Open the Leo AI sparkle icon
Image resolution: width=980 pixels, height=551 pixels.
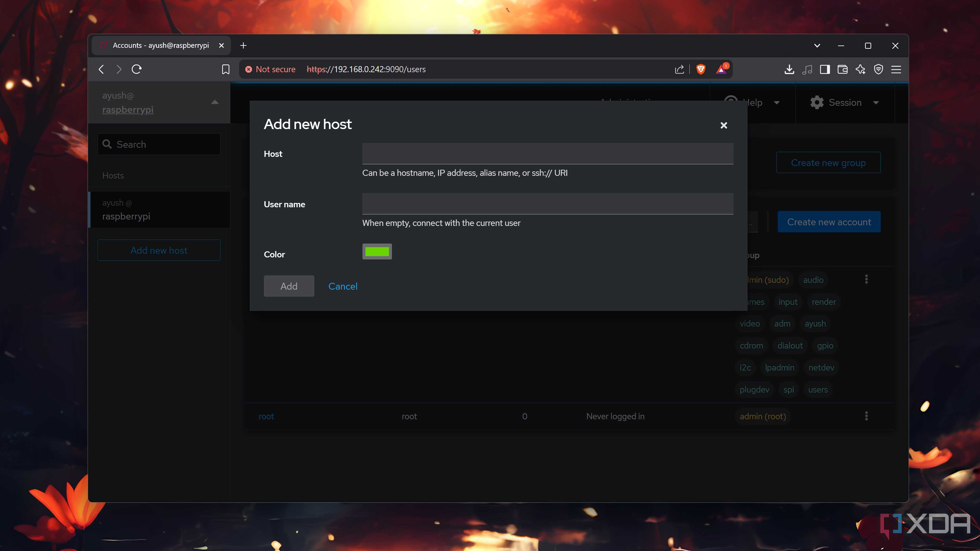[x=860, y=69]
